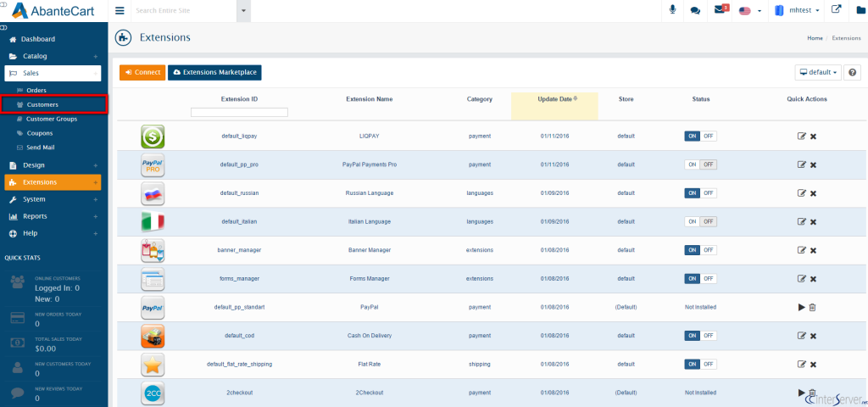Uninstall the PayPal Payments Pro extension with the X icon
The image size is (868, 407).
tap(813, 165)
